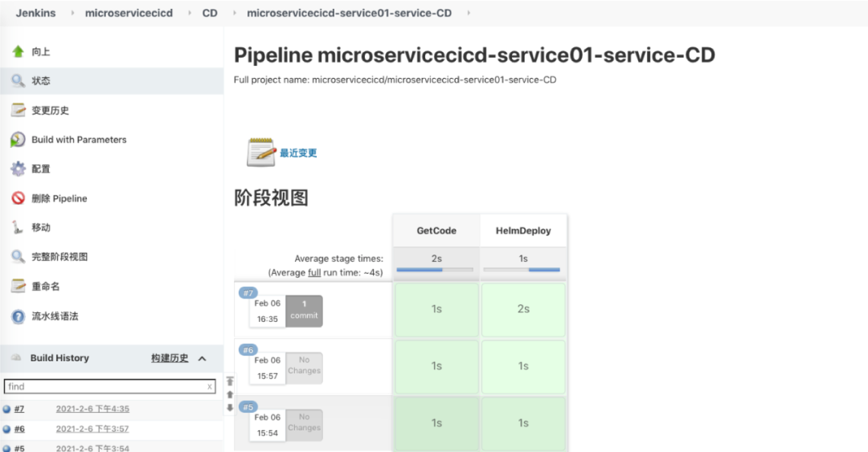Viewport: 868px width, 452px height.
Task: Open 完整阶段视图
Action: pos(59,257)
